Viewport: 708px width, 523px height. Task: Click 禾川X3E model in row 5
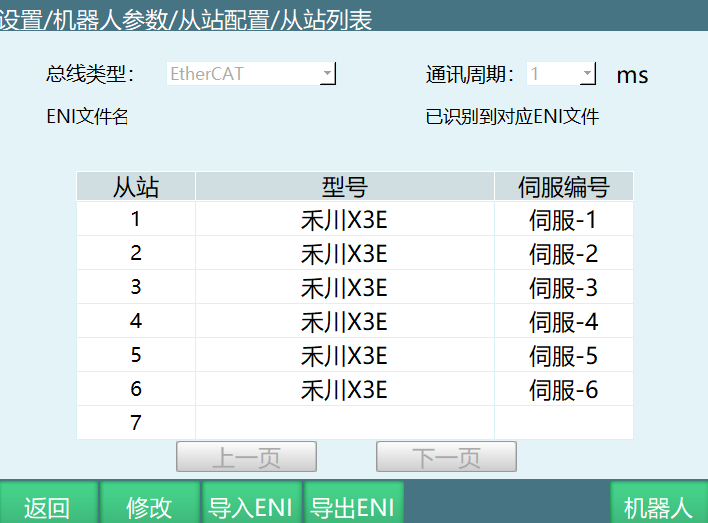tap(345, 355)
